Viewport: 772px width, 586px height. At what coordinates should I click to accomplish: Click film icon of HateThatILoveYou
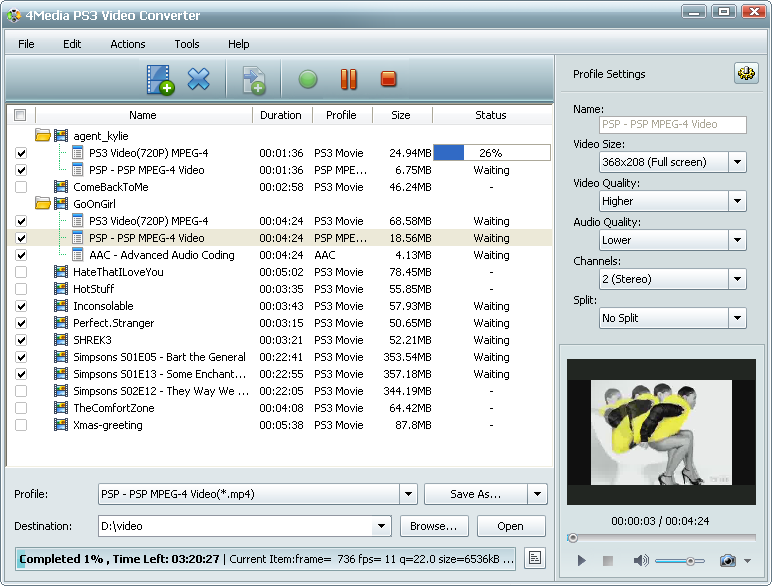click(61, 272)
